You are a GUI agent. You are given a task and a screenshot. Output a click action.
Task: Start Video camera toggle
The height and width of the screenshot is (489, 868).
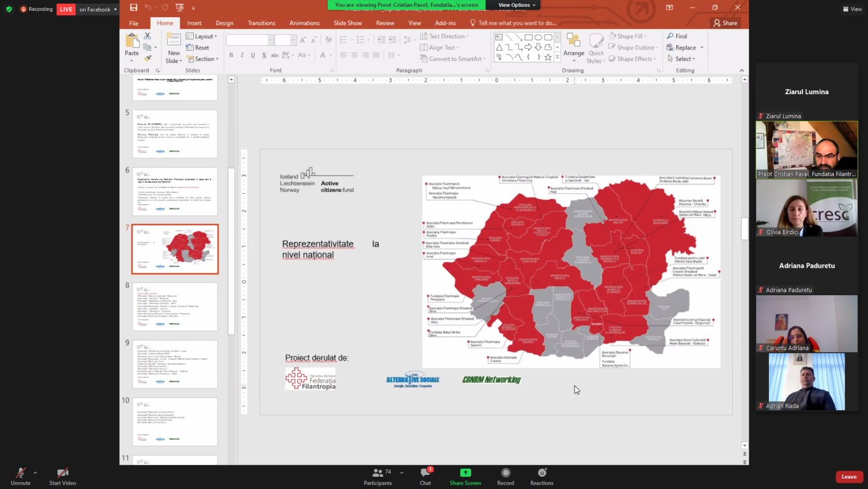(x=62, y=473)
